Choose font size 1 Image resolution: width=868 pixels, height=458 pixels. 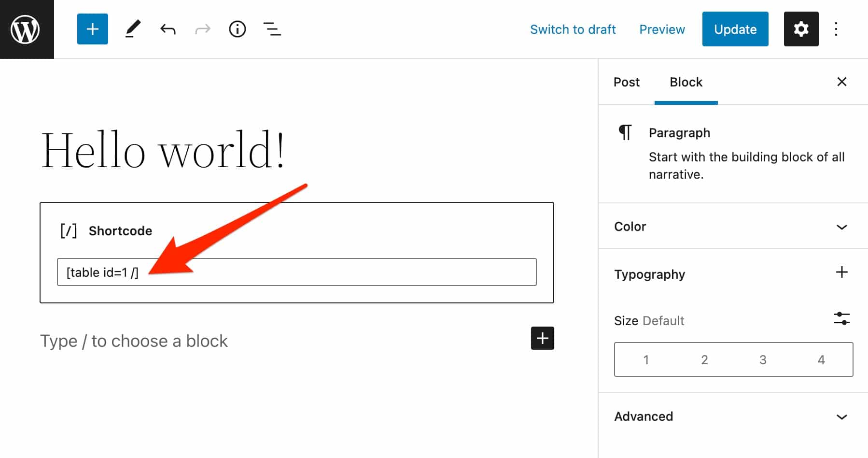(x=645, y=359)
